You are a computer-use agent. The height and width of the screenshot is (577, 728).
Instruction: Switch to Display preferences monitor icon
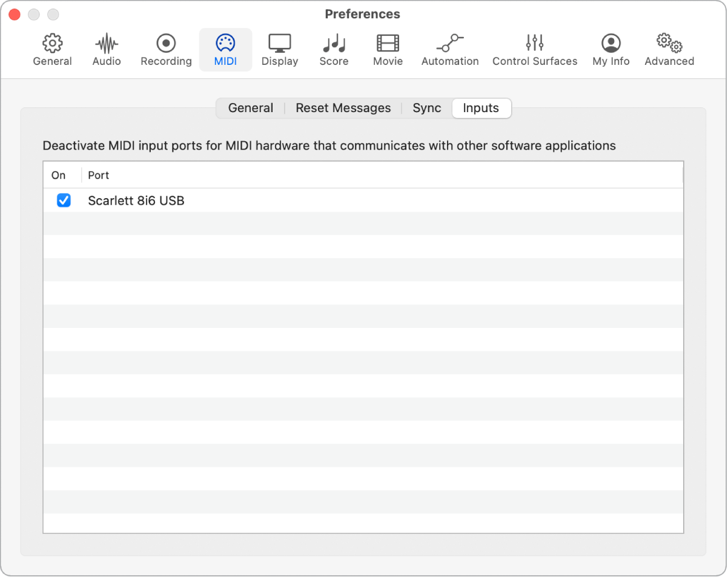pyautogui.click(x=280, y=44)
